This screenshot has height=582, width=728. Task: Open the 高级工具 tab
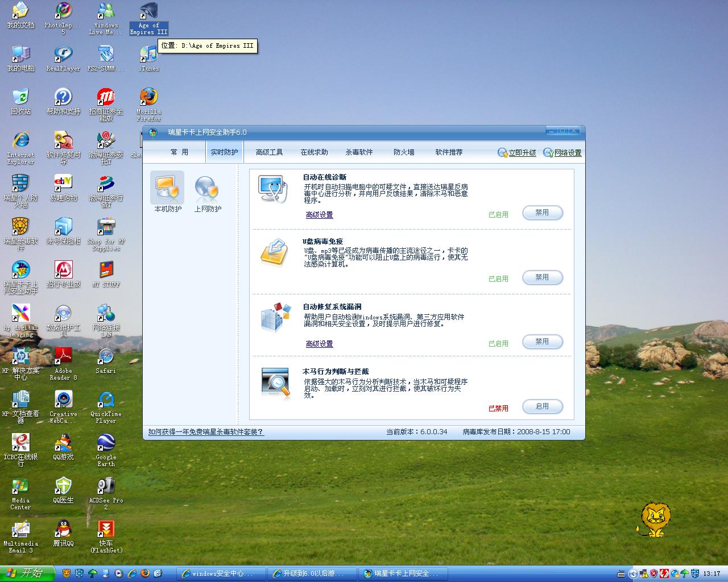point(269,152)
